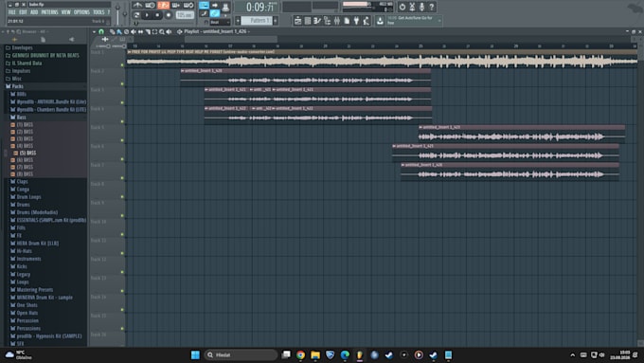
Task: Select the playlist playback speaker tool
Action: point(169,31)
